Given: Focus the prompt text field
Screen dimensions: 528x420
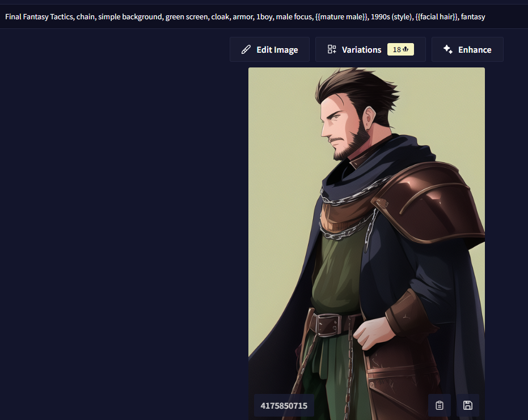Looking at the screenshot, I should click(264, 16).
